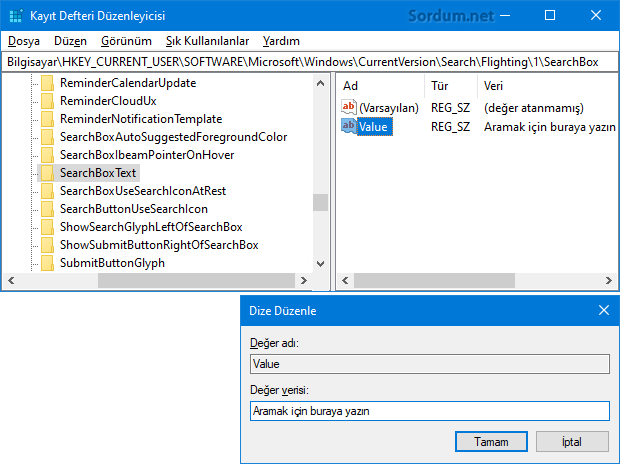Screen dimensions: 620x464
Task: Select ReminderCalendarUpdate key label
Action: pyautogui.click(x=128, y=83)
